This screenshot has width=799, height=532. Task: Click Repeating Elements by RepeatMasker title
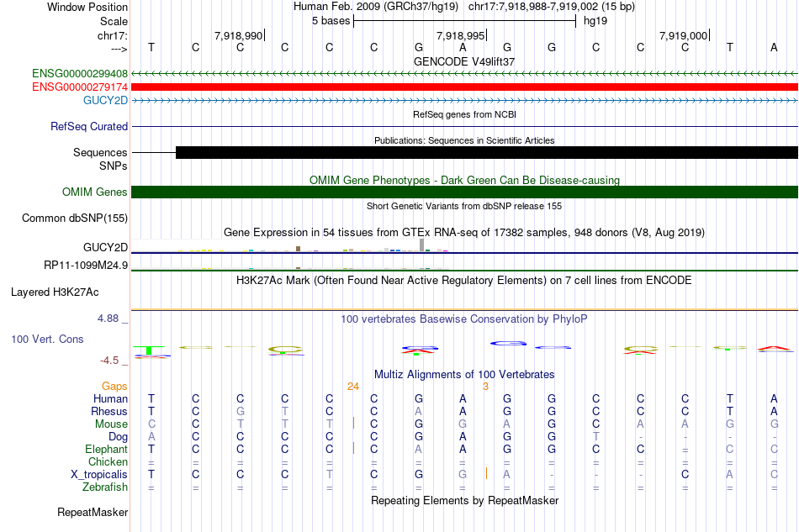(464, 501)
